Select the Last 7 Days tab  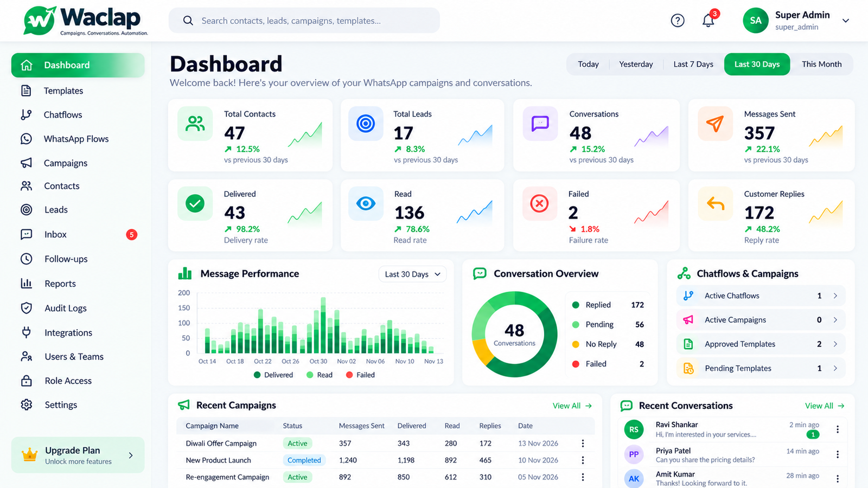tap(693, 64)
